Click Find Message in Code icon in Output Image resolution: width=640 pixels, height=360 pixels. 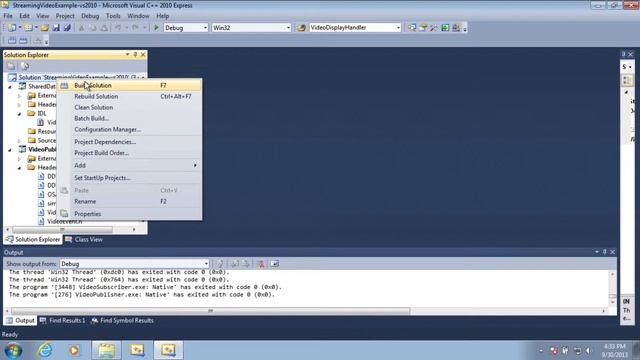(x=220, y=264)
